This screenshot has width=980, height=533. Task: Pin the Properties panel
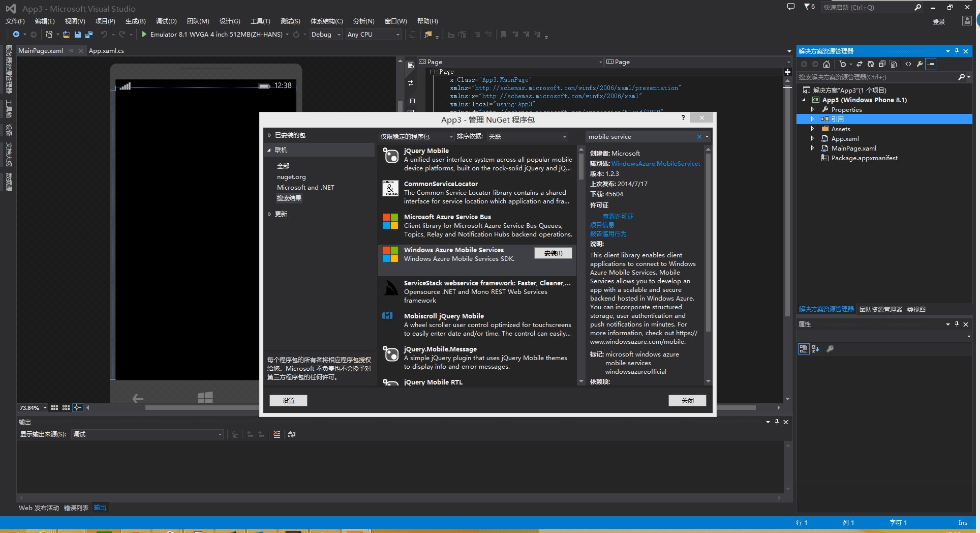957,324
